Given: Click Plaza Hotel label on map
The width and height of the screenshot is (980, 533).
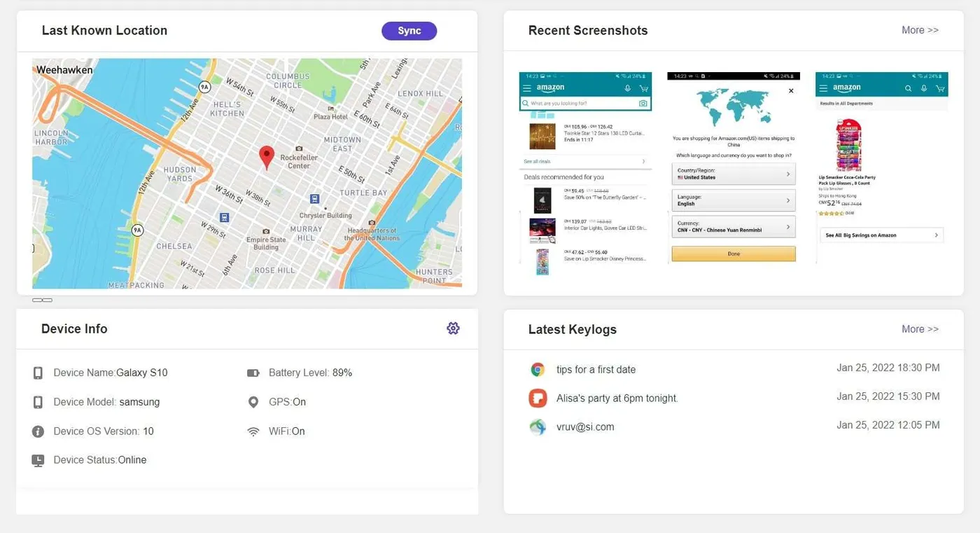Looking at the screenshot, I should [x=331, y=116].
